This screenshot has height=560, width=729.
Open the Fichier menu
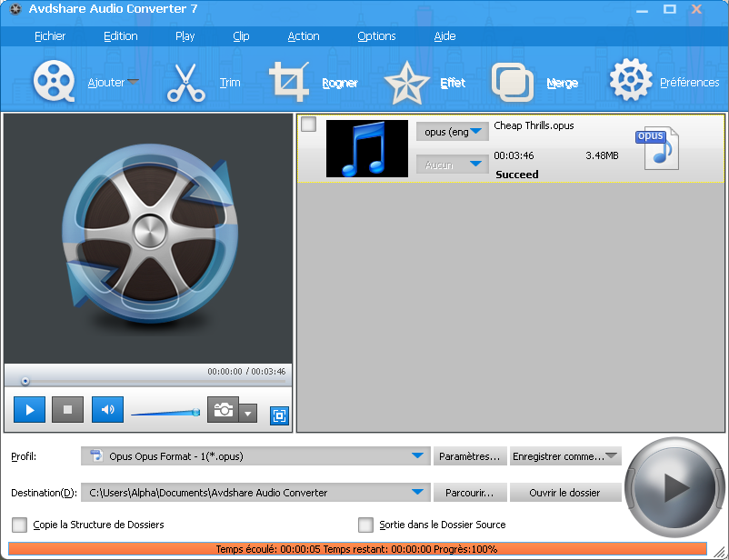click(50, 36)
